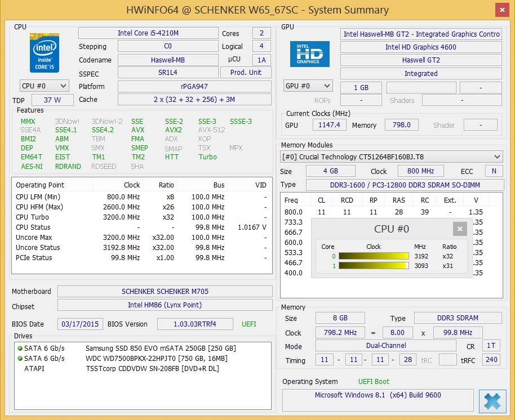Viewport: 515px width, 420px height.
Task: Click the Motherboard field SCHENKER M705
Action: [x=165, y=292]
